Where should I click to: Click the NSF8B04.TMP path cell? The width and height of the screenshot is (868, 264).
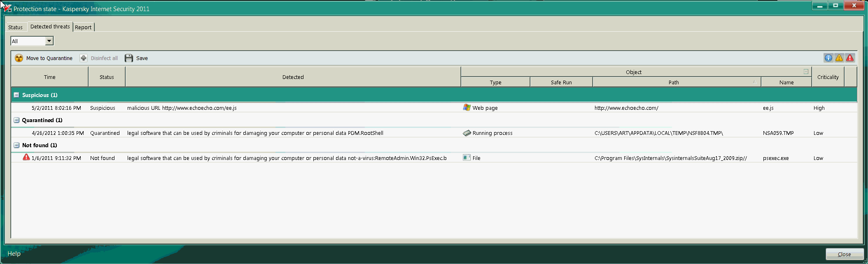tap(659, 133)
